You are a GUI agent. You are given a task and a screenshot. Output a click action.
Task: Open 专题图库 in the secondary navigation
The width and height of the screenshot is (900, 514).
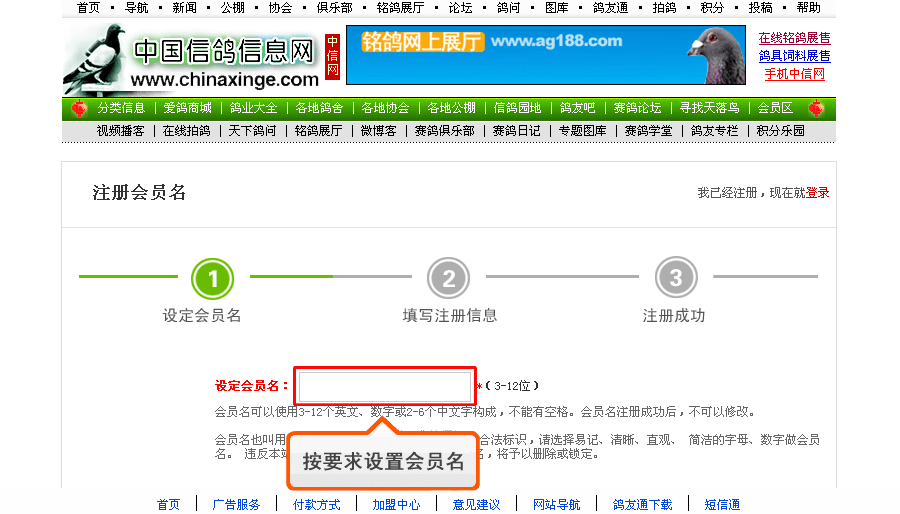pyautogui.click(x=583, y=131)
